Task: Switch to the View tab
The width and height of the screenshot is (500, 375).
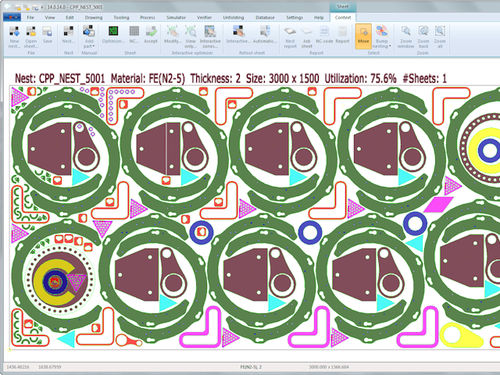Action: click(x=50, y=17)
